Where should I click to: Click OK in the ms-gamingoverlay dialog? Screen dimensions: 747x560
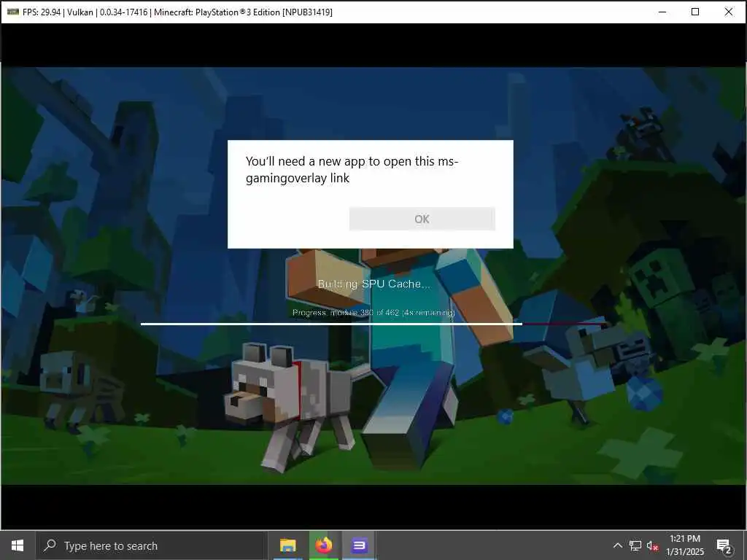click(422, 219)
